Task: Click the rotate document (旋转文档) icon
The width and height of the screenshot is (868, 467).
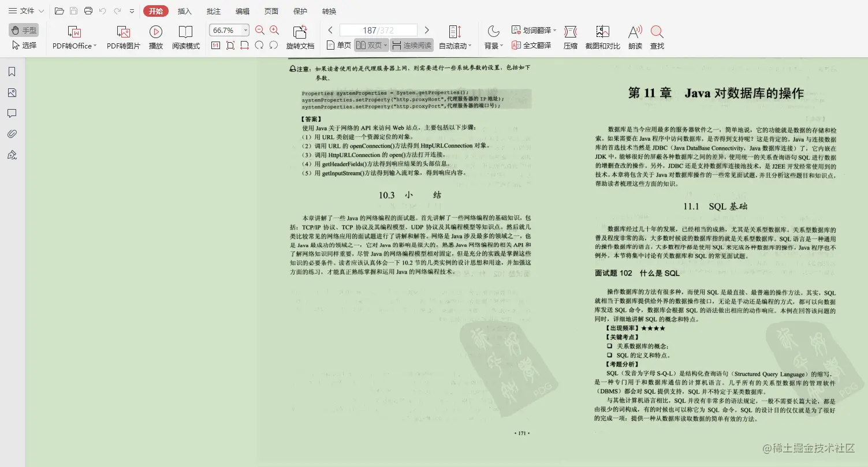Action: click(300, 36)
